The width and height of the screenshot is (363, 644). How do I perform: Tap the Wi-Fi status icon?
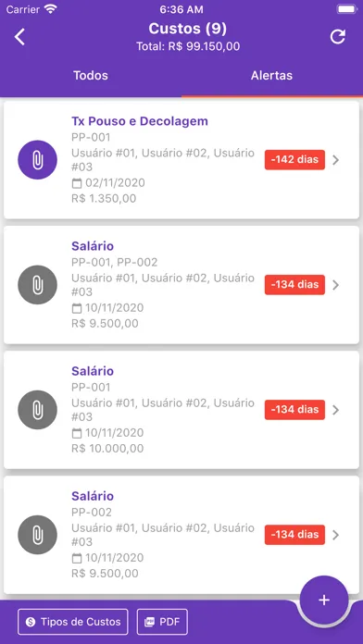[51, 9]
